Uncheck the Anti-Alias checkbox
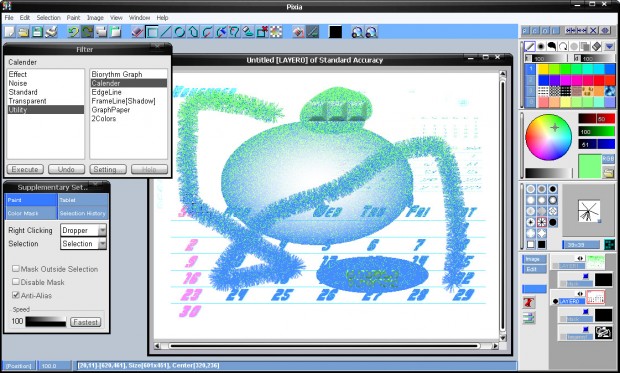 (16, 295)
